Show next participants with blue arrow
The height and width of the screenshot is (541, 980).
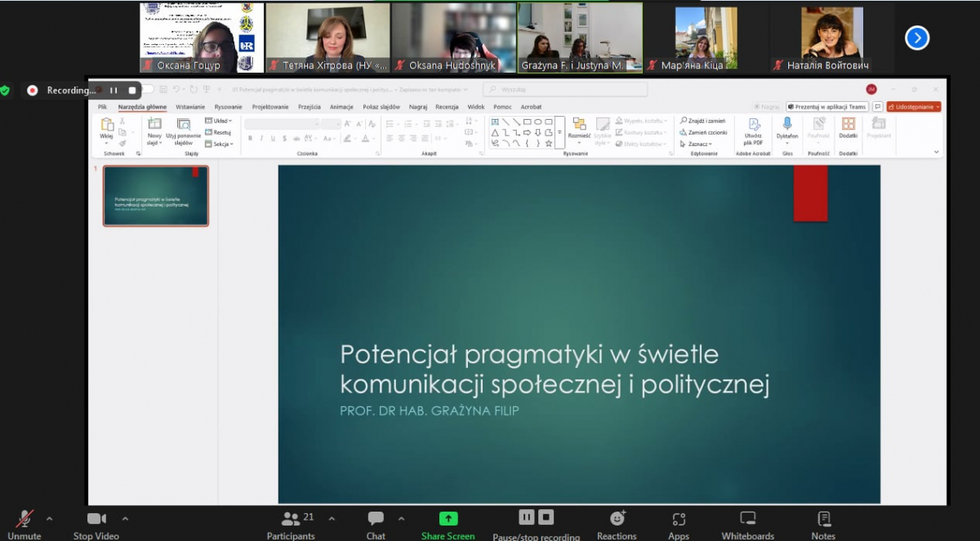(917, 38)
